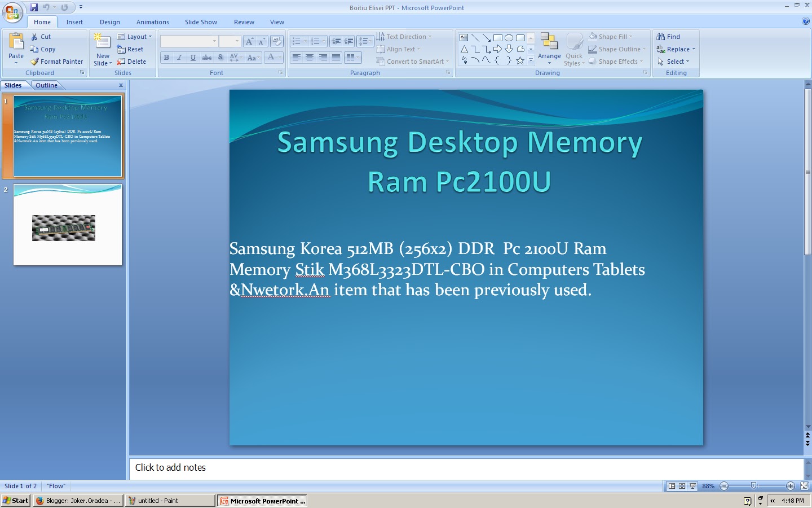Pick the Down Arrow block shape
Screen dimensions: 812x508
click(x=509, y=49)
